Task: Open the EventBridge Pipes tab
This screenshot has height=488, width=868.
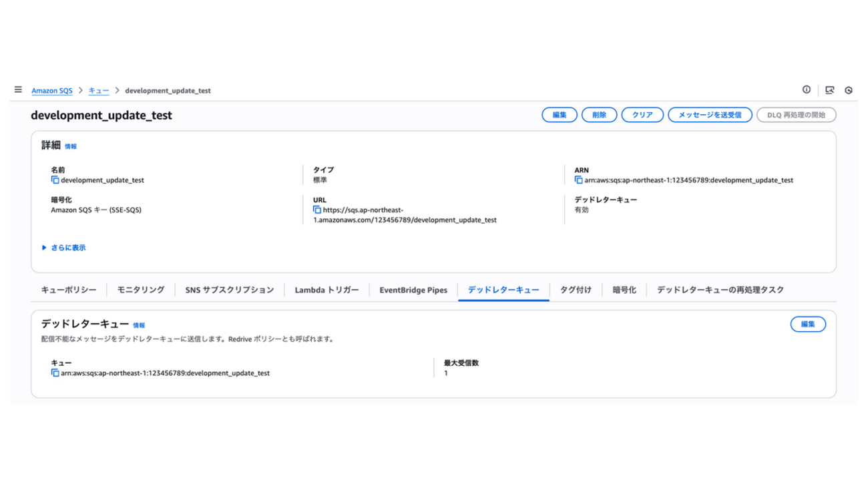Action: point(413,290)
